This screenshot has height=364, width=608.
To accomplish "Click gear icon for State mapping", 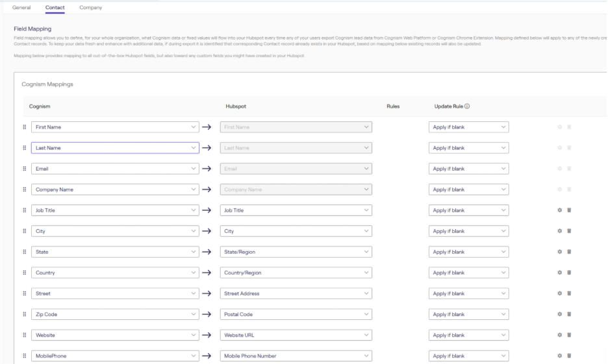I will pos(559,252).
